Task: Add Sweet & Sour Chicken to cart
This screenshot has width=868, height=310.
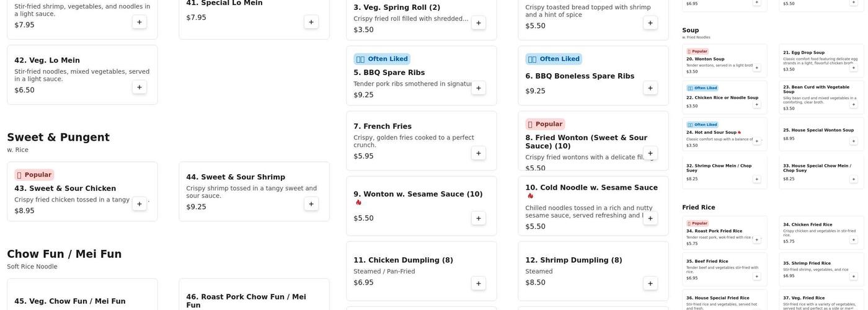Action: pos(139,204)
